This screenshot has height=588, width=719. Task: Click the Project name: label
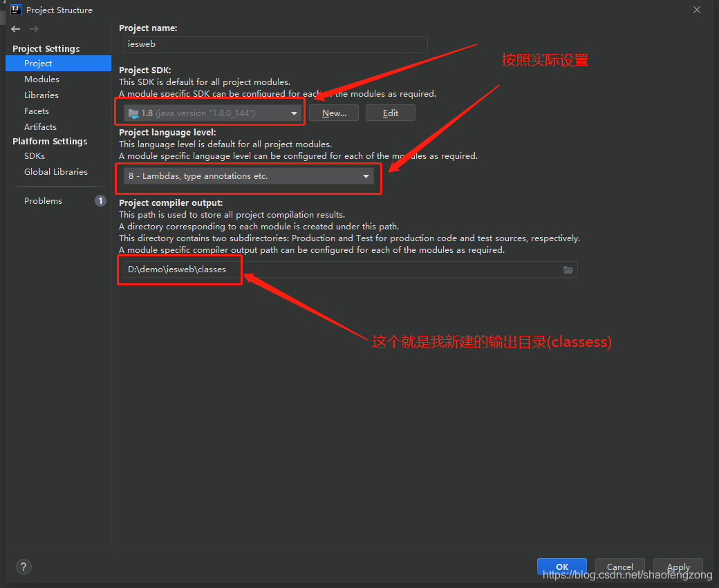(x=148, y=28)
